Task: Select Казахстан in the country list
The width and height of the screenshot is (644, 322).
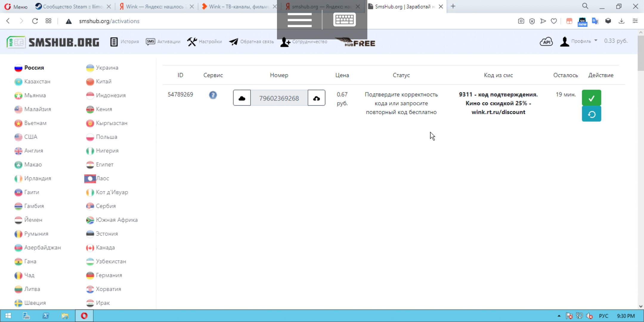Action: click(37, 81)
